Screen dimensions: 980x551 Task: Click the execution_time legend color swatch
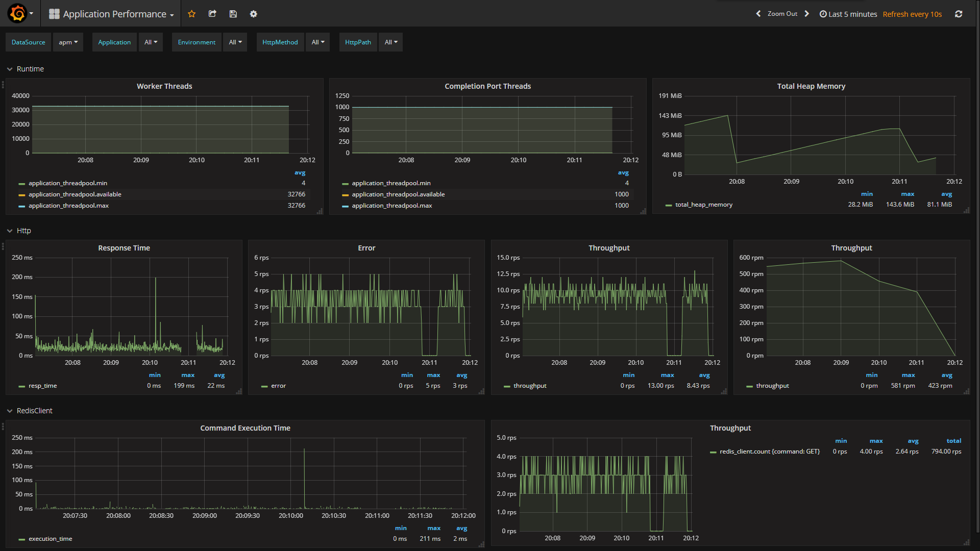(x=22, y=539)
